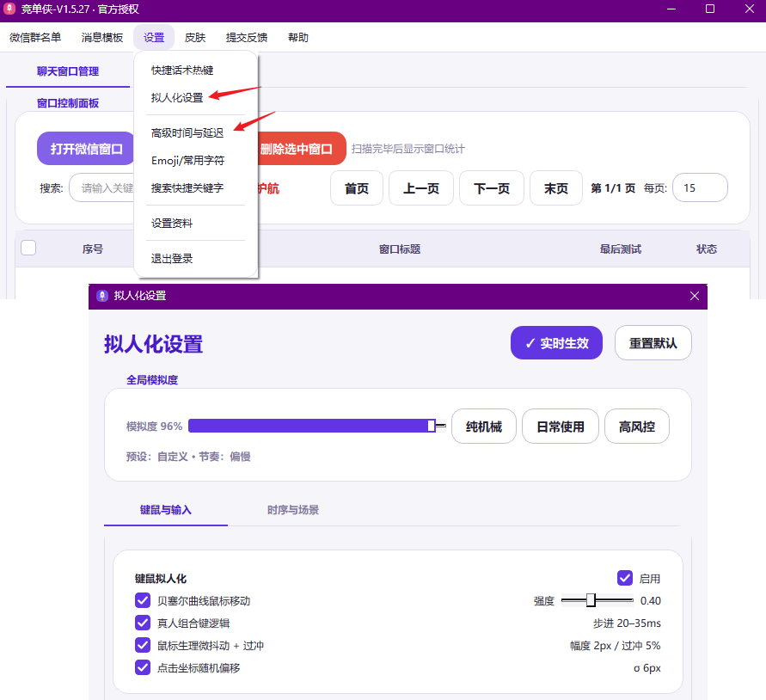Close the 拟人化设置 dialog
This screenshot has width=766, height=700.
(694, 296)
